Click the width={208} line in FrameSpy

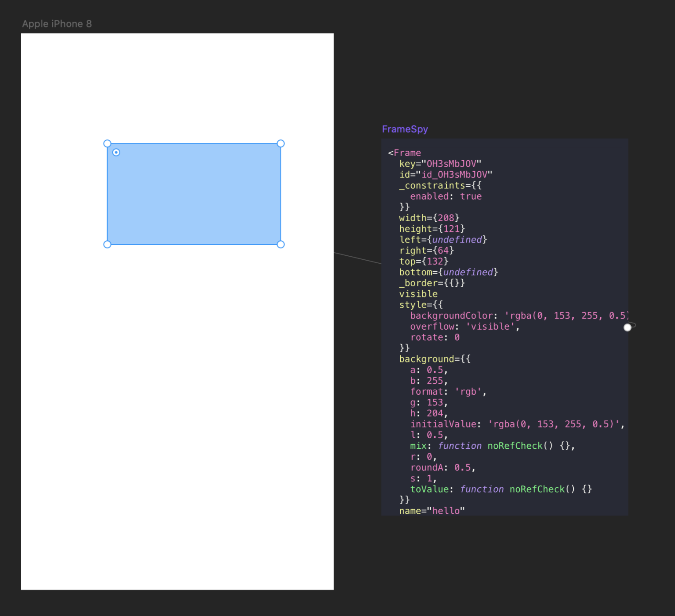(429, 218)
